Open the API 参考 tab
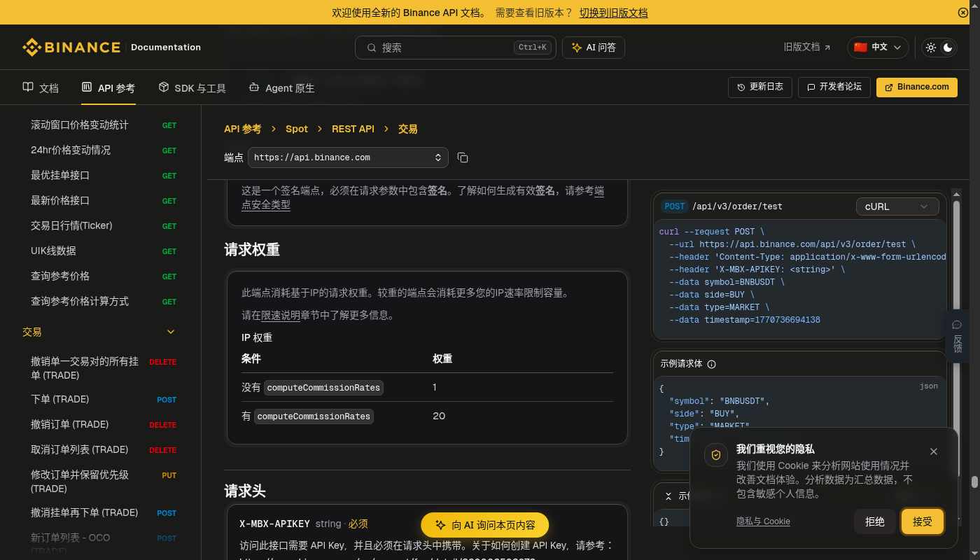 pos(108,87)
